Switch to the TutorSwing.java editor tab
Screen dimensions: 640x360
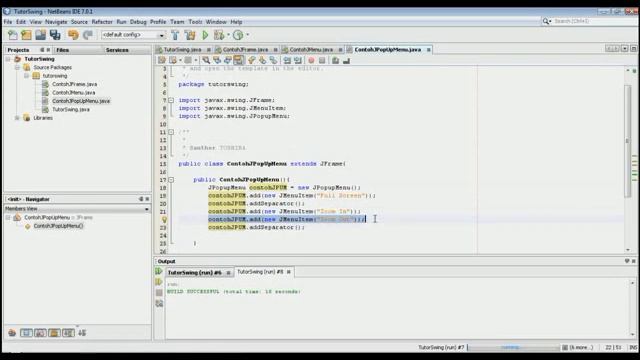182,50
